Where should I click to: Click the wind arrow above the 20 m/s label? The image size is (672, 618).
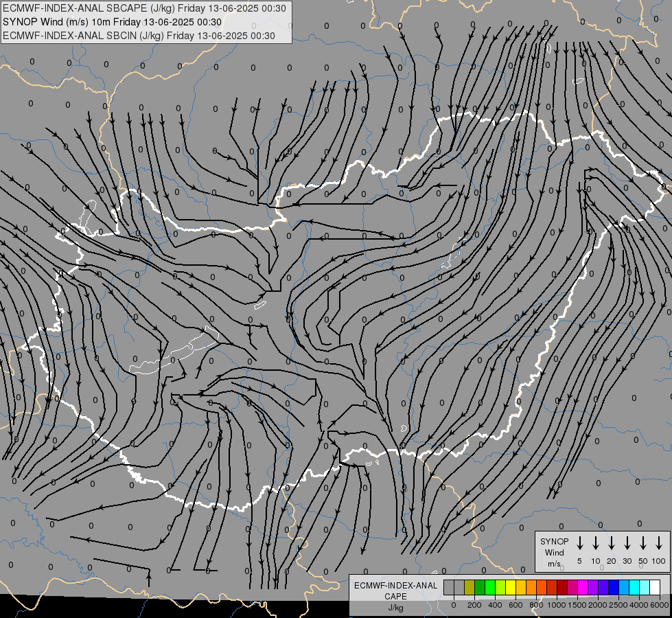(612, 543)
